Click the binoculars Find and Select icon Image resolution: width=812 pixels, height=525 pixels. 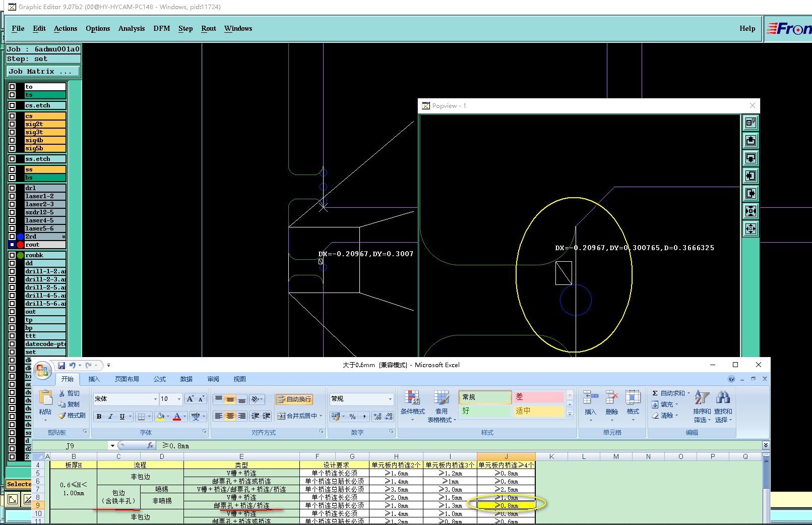pos(723,398)
